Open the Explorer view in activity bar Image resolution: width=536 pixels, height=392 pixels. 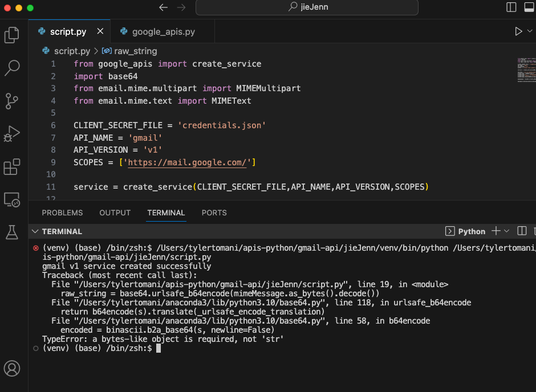point(12,35)
